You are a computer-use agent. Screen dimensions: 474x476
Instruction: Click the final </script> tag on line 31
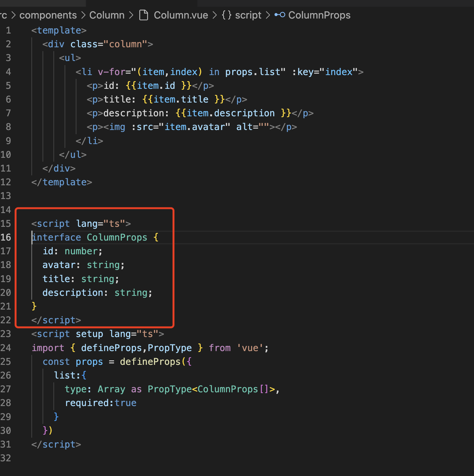click(56, 444)
